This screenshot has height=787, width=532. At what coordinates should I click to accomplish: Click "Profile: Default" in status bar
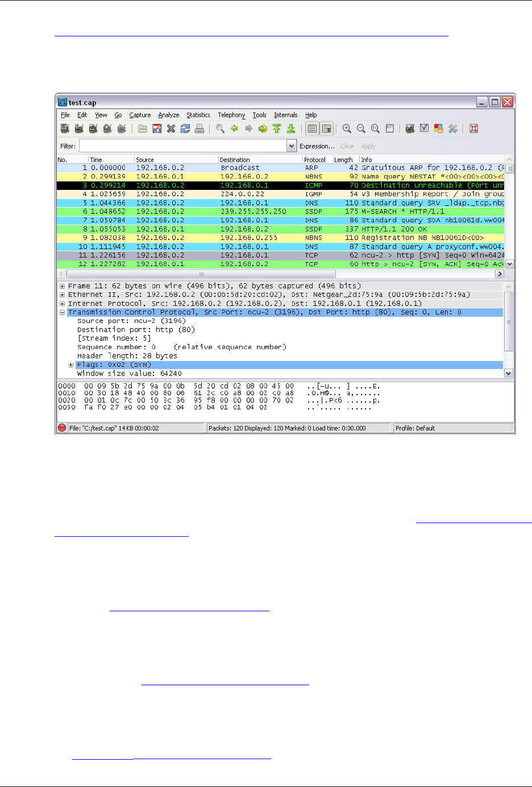tap(415, 428)
